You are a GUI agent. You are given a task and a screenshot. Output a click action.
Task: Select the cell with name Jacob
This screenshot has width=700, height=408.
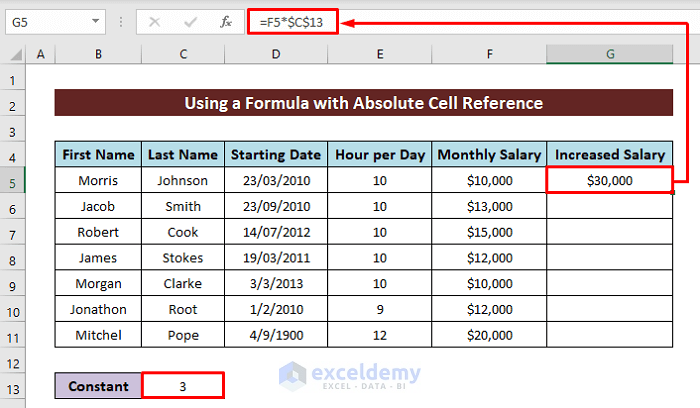[x=98, y=206]
